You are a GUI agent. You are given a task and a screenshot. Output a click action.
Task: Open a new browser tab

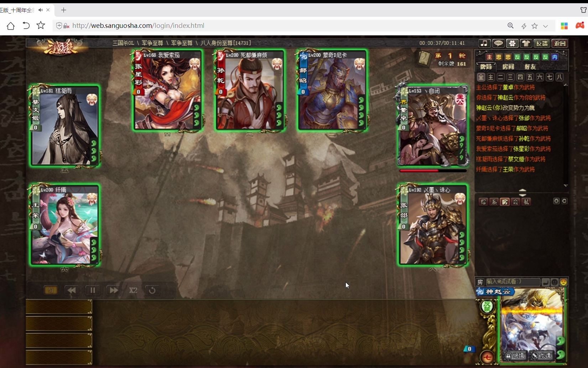pos(63,10)
